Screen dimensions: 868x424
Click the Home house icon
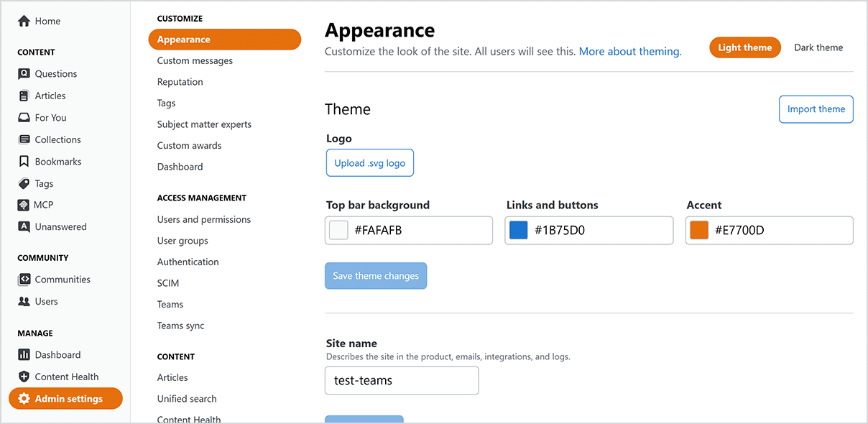coord(24,22)
